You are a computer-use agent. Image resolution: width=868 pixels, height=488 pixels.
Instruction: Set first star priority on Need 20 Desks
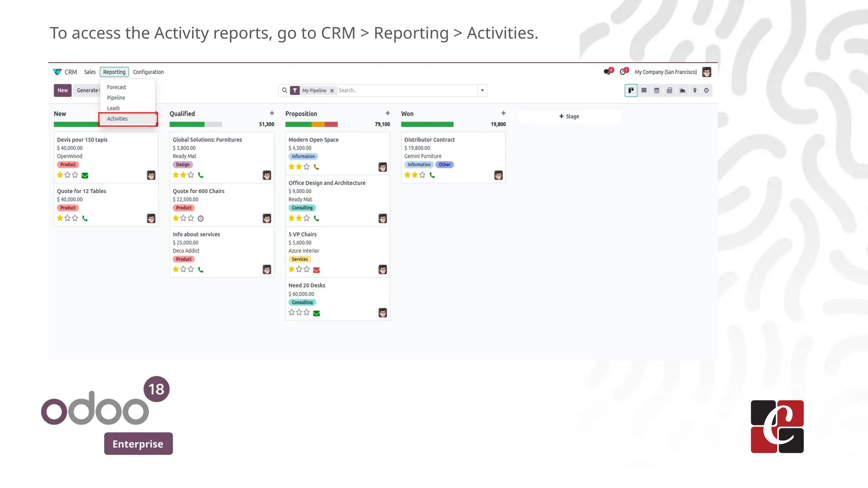click(292, 313)
